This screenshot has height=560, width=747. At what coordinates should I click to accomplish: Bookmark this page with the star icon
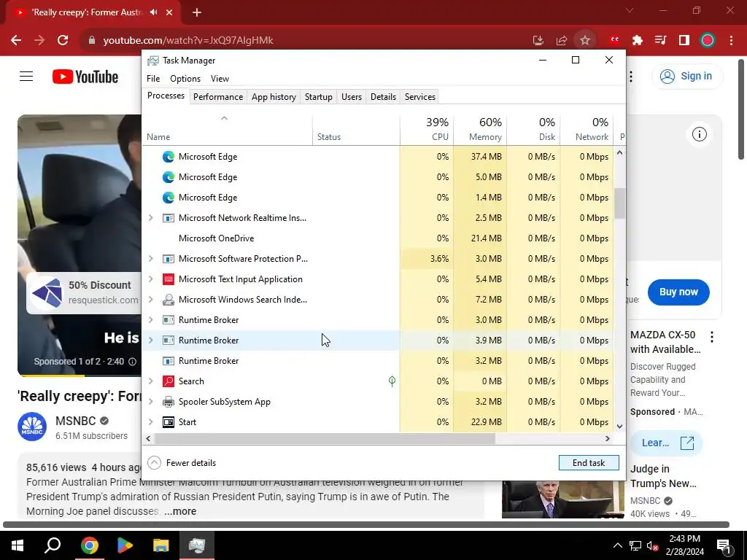[x=585, y=41]
